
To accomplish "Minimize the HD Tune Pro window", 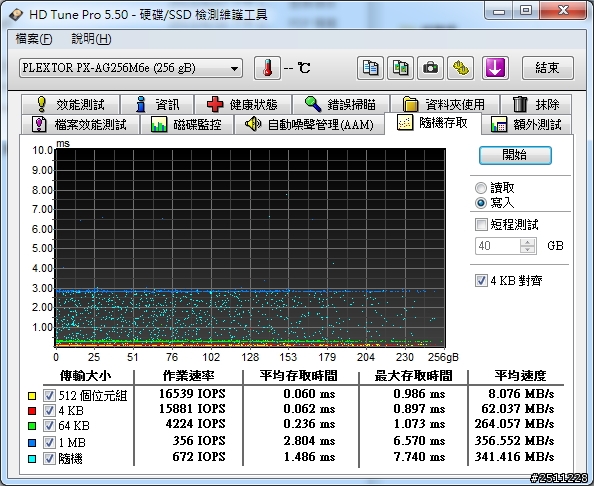I will click(x=499, y=11).
